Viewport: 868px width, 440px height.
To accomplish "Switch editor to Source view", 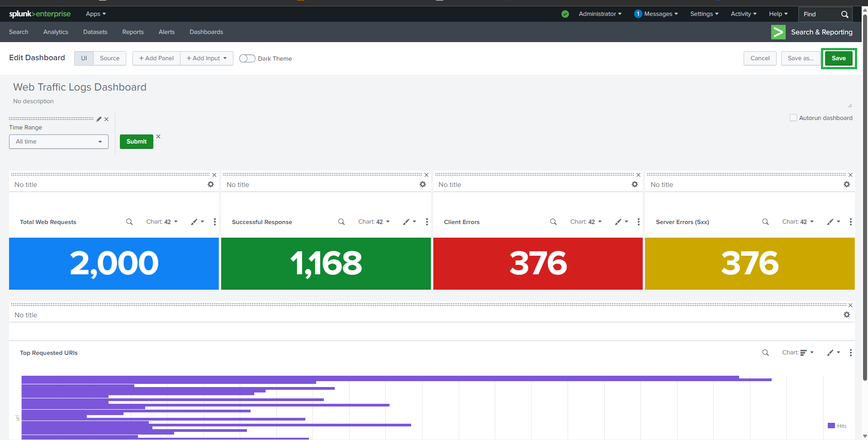I will point(109,58).
